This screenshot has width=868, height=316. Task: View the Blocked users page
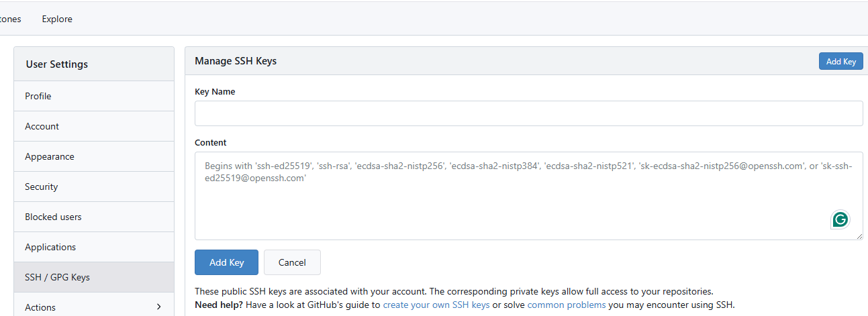point(53,217)
